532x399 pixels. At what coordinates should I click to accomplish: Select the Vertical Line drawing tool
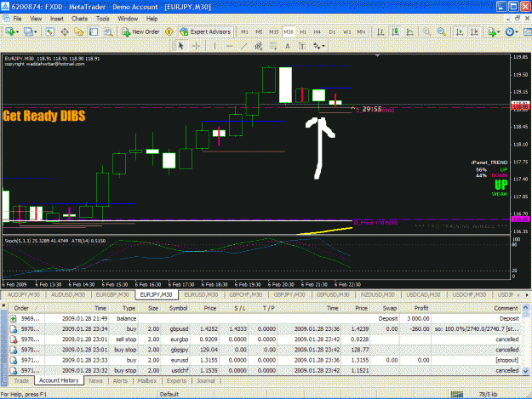215,46
